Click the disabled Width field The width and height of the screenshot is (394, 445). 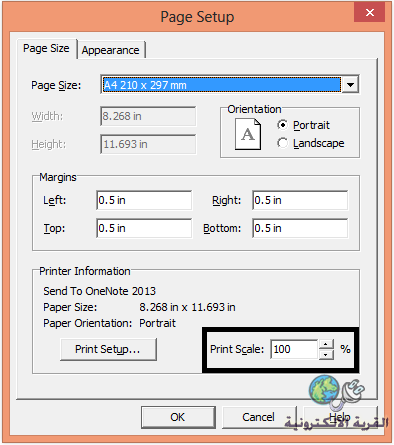pyautogui.click(x=148, y=116)
